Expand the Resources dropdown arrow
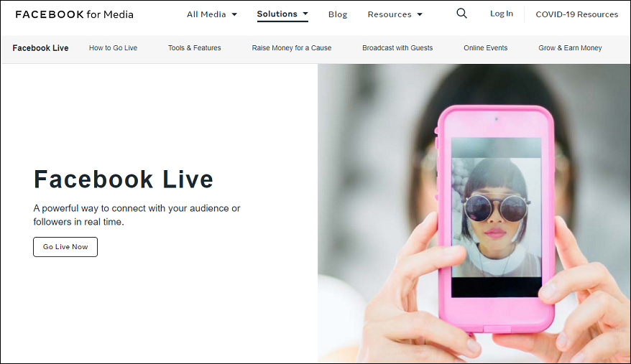Image resolution: width=631 pixels, height=364 pixels. point(420,14)
